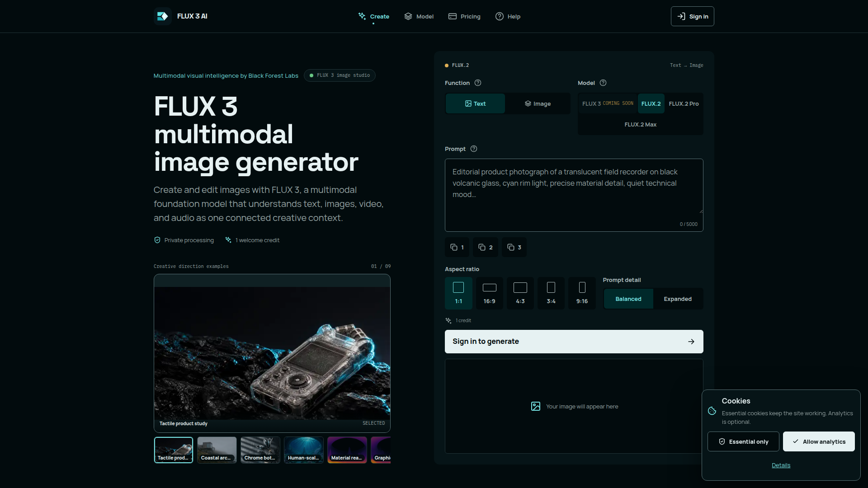The width and height of the screenshot is (868, 488).
Task: Select Material rea thumbnail
Action: click(x=347, y=450)
